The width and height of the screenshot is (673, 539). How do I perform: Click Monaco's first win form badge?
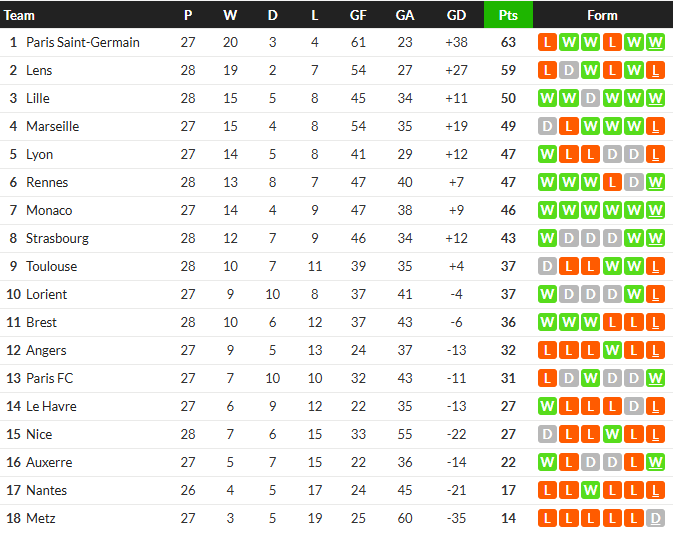pos(547,211)
